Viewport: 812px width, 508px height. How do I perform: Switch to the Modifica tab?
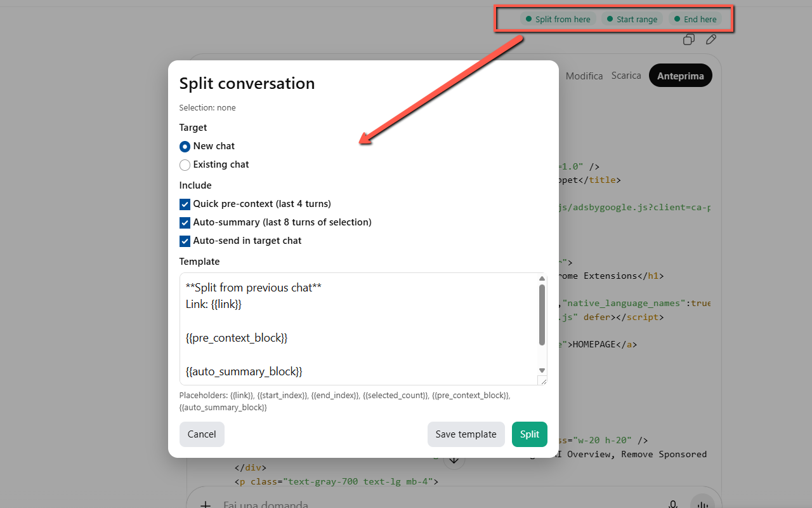[584, 76]
